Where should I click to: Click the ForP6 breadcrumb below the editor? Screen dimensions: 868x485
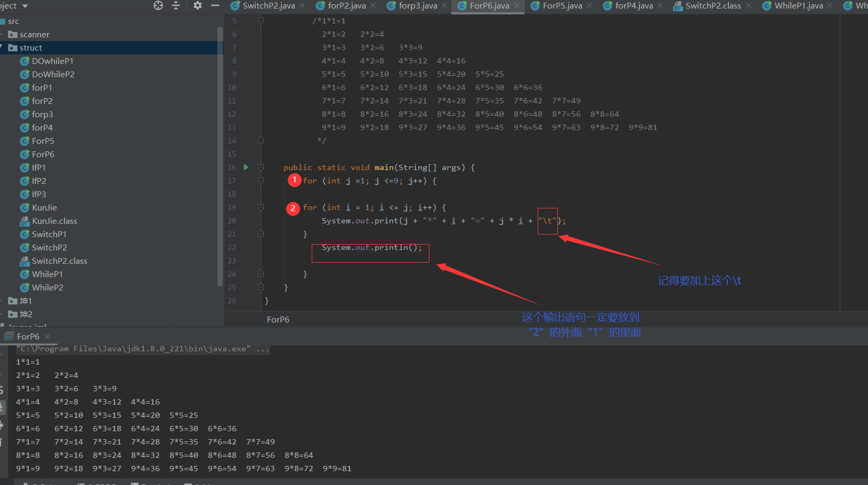pos(278,319)
